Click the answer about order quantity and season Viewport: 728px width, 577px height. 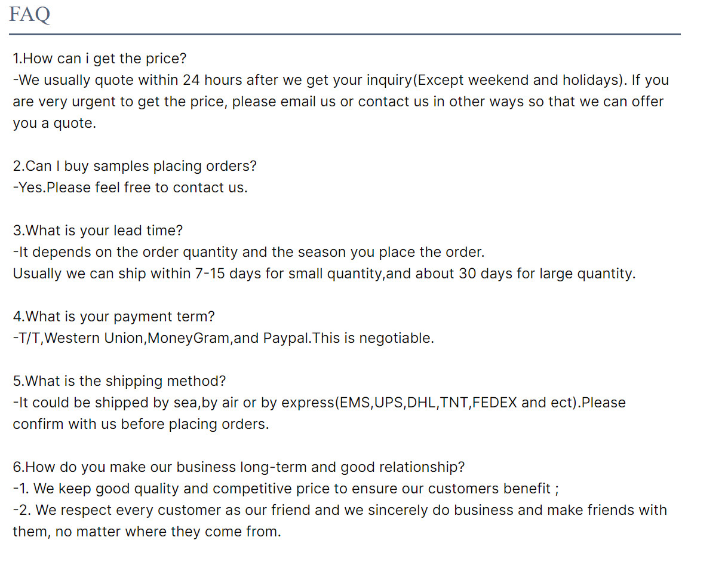[248, 252]
